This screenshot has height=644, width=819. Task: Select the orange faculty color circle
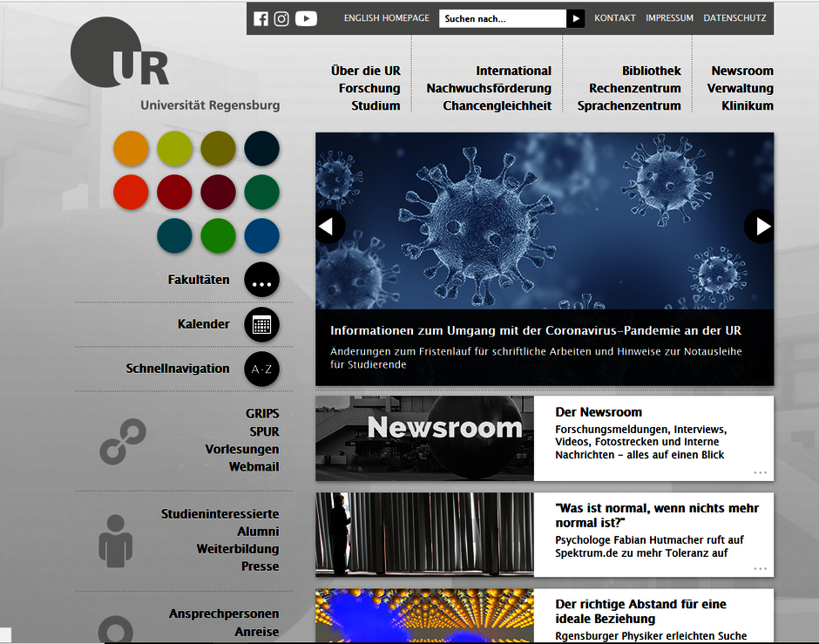(x=132, y=148)
